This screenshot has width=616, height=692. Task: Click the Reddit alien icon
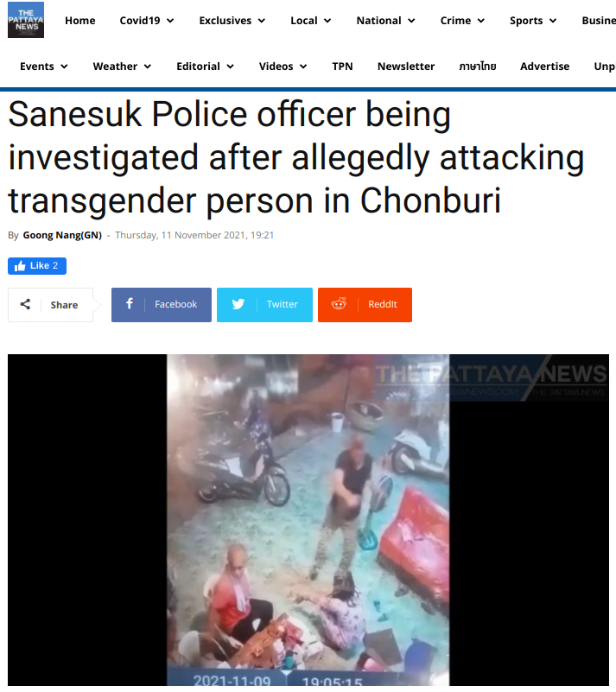(x=339, y=303)
